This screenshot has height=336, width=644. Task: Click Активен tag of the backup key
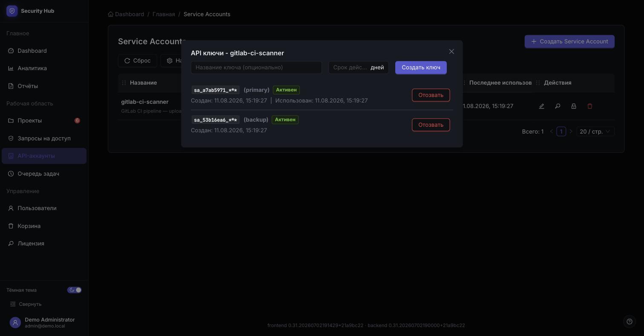pos(285,120)
